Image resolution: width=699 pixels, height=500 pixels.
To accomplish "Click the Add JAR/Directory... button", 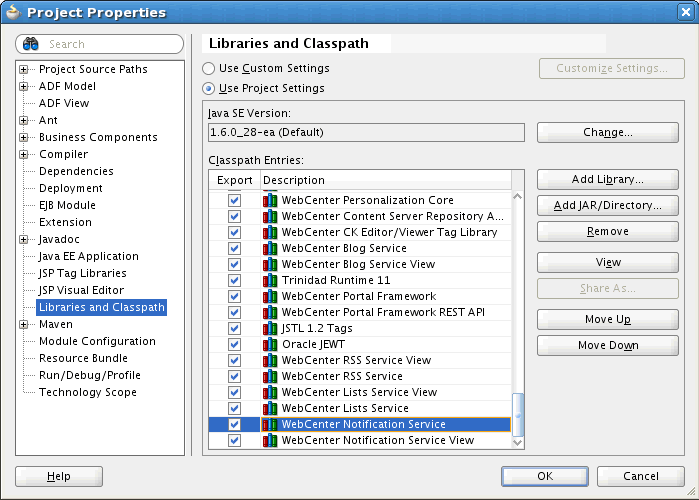I will 608,205.
